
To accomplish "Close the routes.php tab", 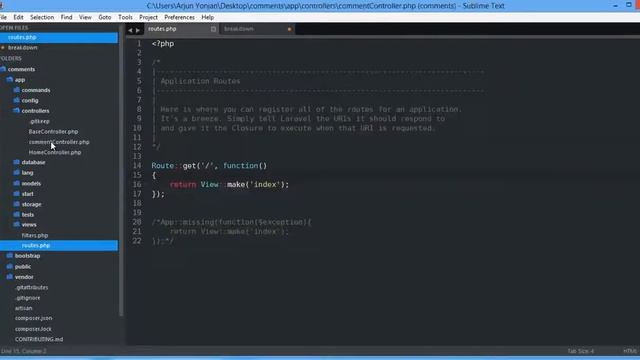I will point(213,29).
